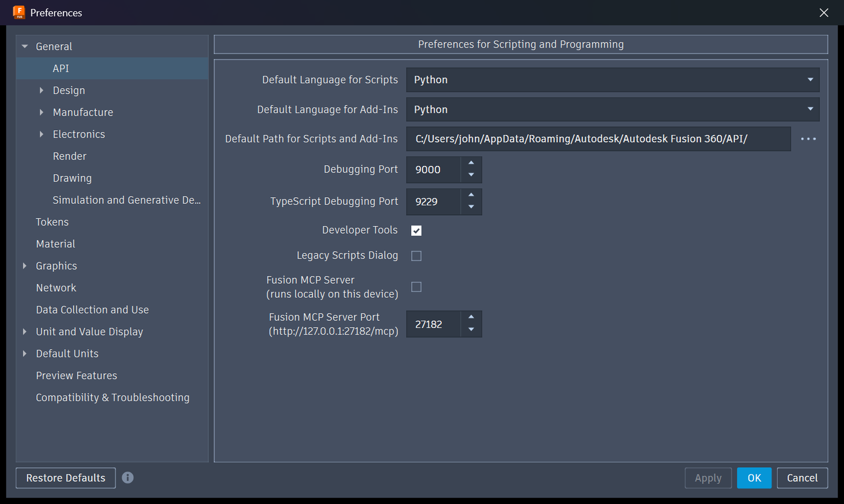Increase the Fusion MCP Server Port value

(x=471, y=318)
